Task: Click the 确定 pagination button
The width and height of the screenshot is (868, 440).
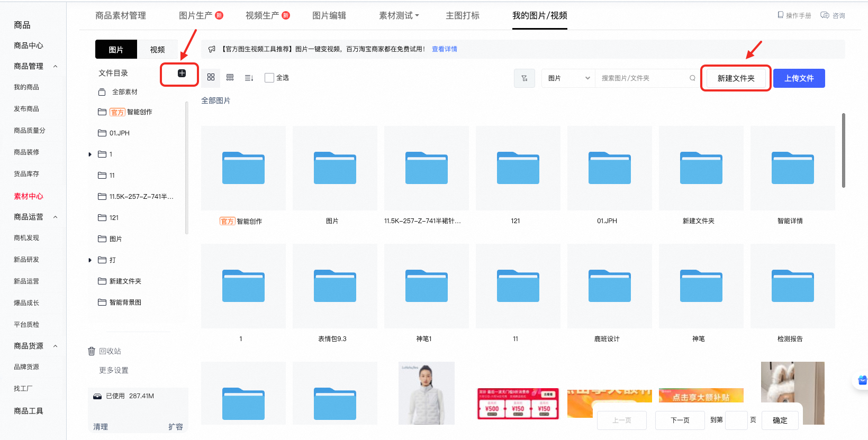Action: click(x=780, y=420)
